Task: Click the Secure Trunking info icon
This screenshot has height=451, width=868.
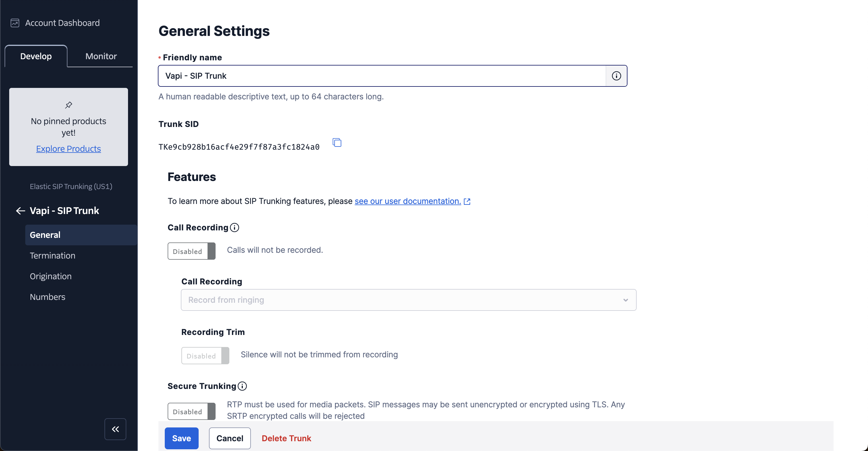Action: point(242,386)
